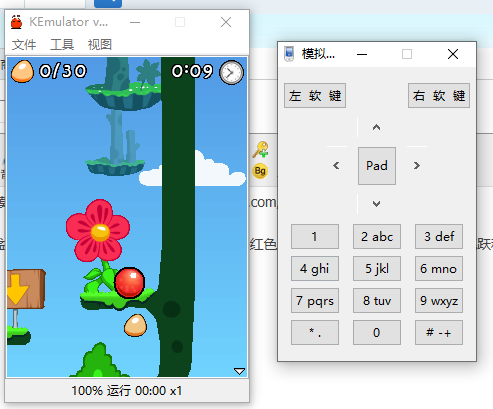493x409 pixels.
Task: Click keypad button 7 pqrs
Action: [x=315, y=300]
